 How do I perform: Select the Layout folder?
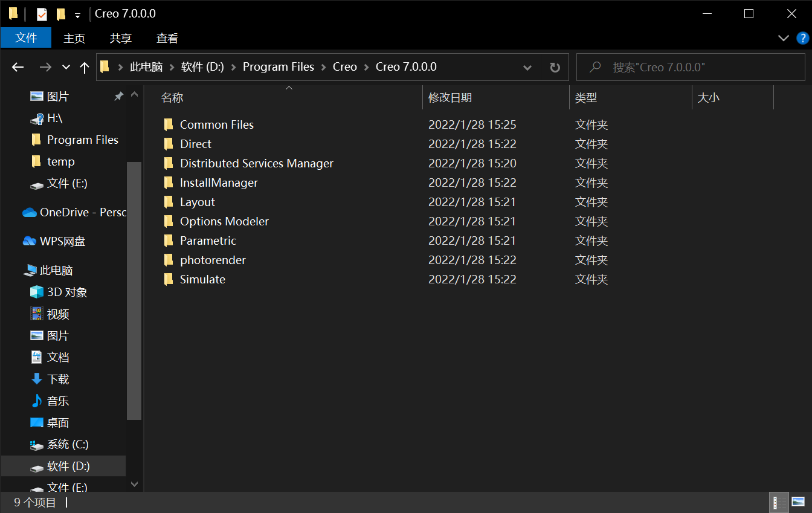(x=198, y=202)
